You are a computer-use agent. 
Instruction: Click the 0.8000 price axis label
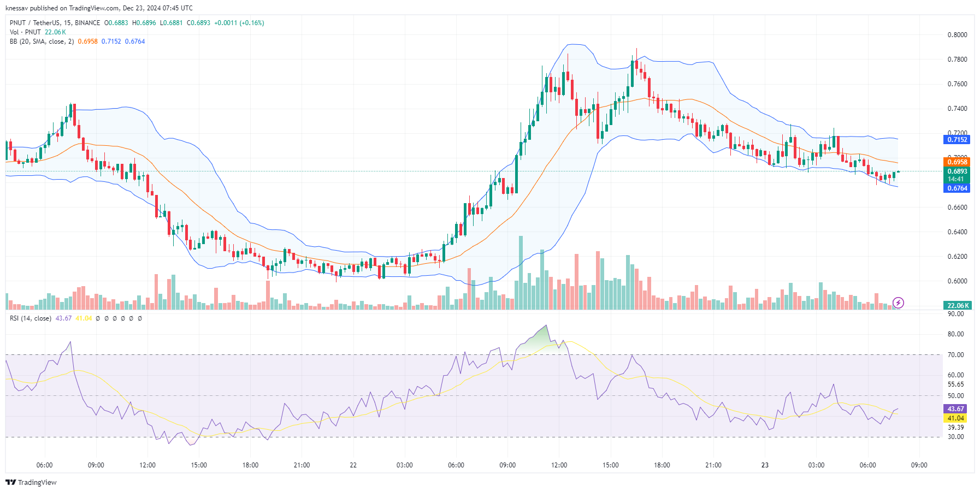957,35
